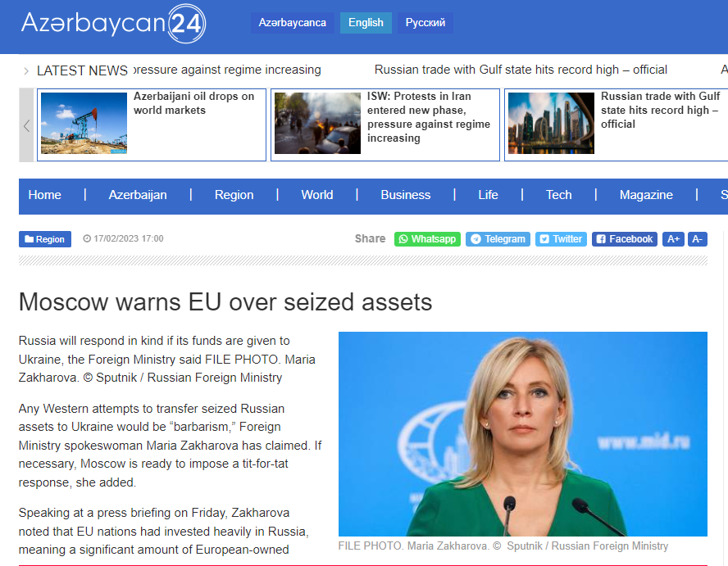Expand the Latest News chevron
The image size is (728, 566).
(26, 71)
